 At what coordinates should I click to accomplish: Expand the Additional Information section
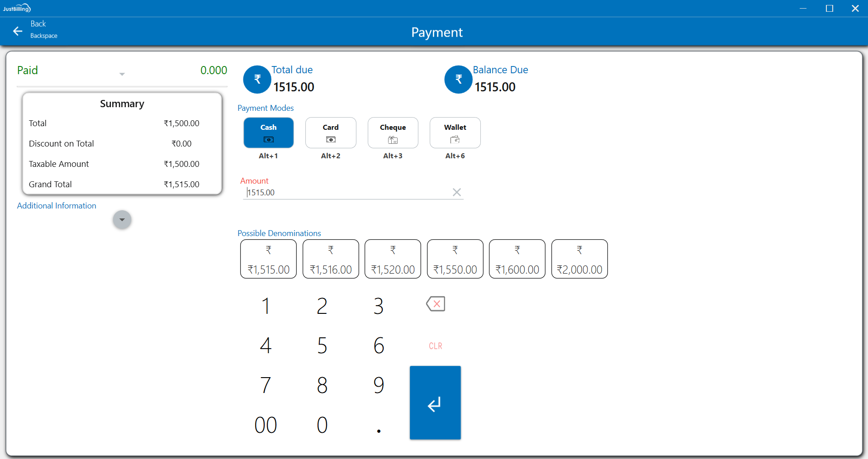122,220
